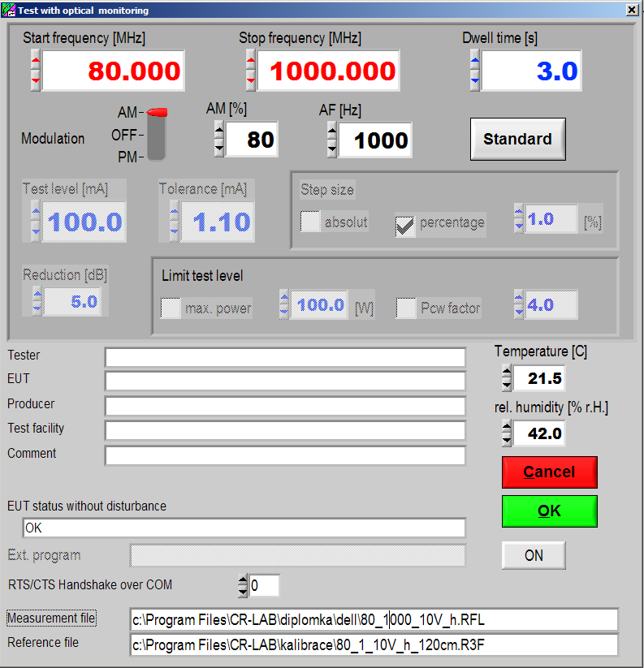Click the red Cancel button
This screenshot has width=644, height=668.
click(x=549, y=472)
